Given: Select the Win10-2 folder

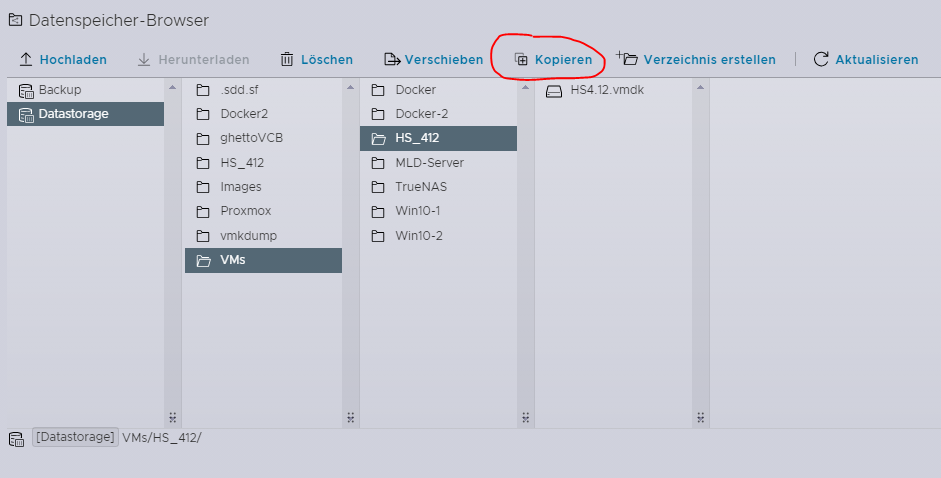Looking at the screenshot, I should (419, 236).
